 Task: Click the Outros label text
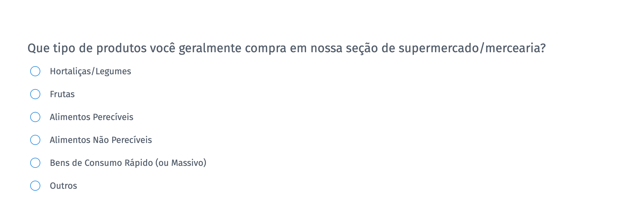tap(63, 186)
